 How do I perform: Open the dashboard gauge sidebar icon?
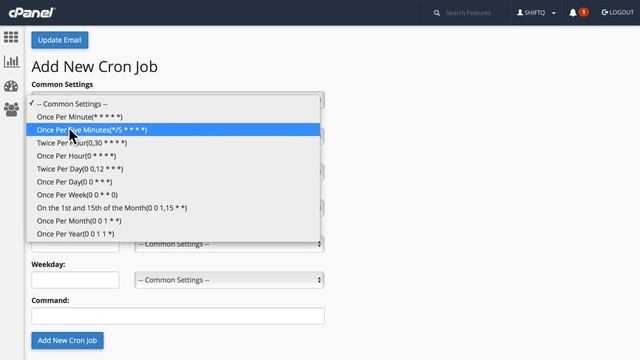click(x=11, y=86)
